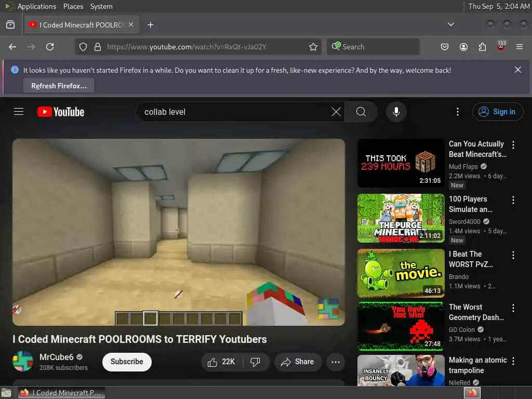Image resolution: width=532 pixels, height=399 pixels.
Task: Dislike the video with thumbs down
Action: pyautogui.click(x=256, y=362)
